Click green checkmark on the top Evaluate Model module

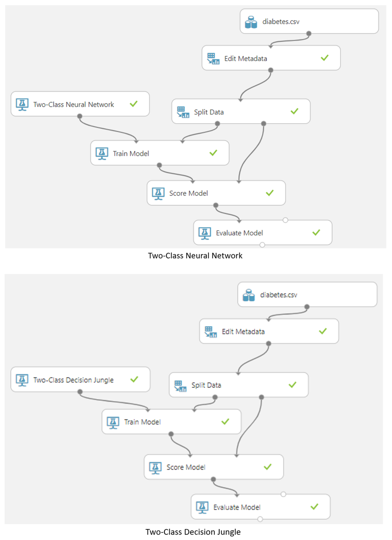point(316,232)
